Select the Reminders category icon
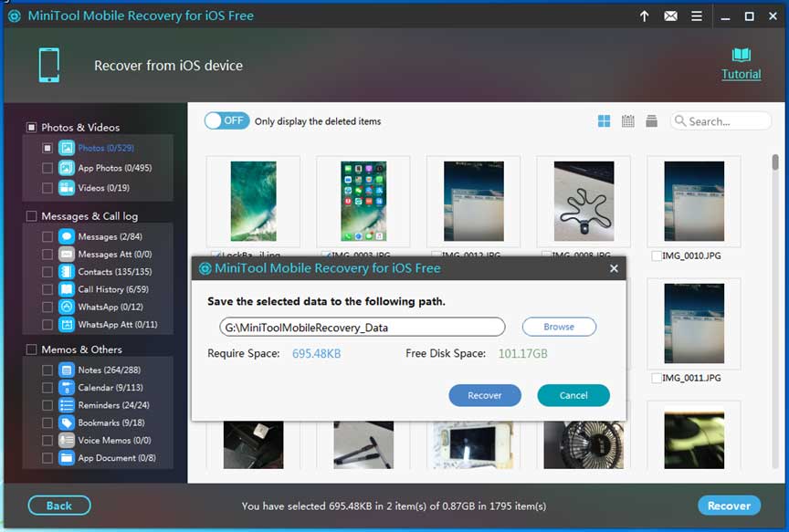Viewport: 789px width, 532px height. (67, 405)
